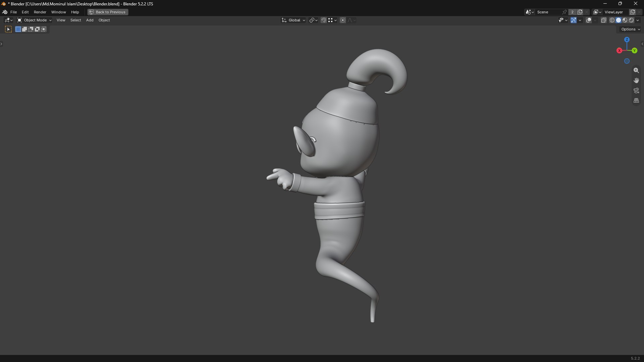Toggle viewport overlays
The height and width of the screenshot is (362, 644).
[589, 20]
